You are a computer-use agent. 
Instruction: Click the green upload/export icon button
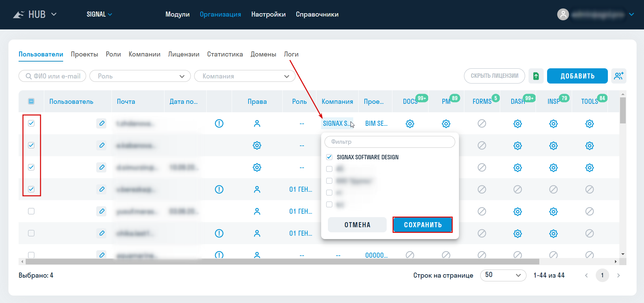point(536,76)
